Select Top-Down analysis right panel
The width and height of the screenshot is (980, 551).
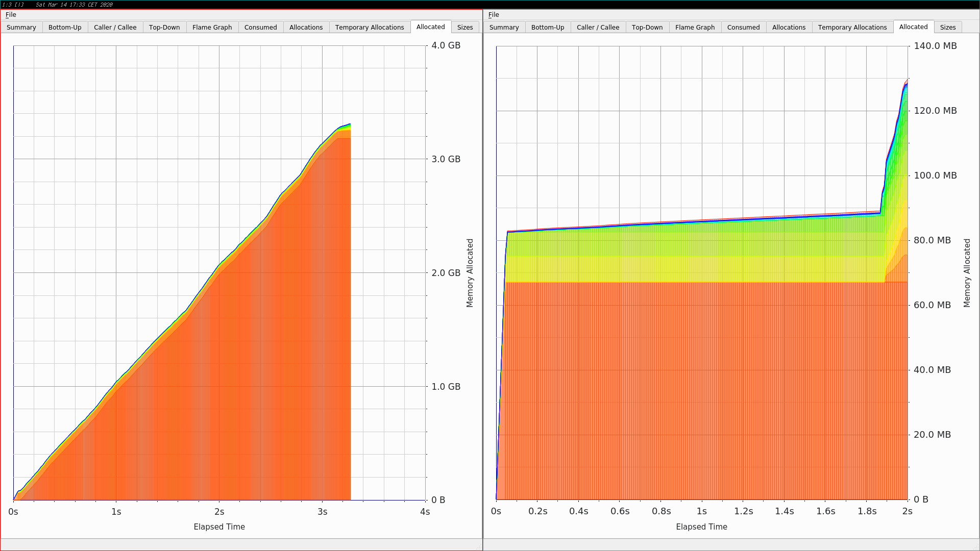646,27
